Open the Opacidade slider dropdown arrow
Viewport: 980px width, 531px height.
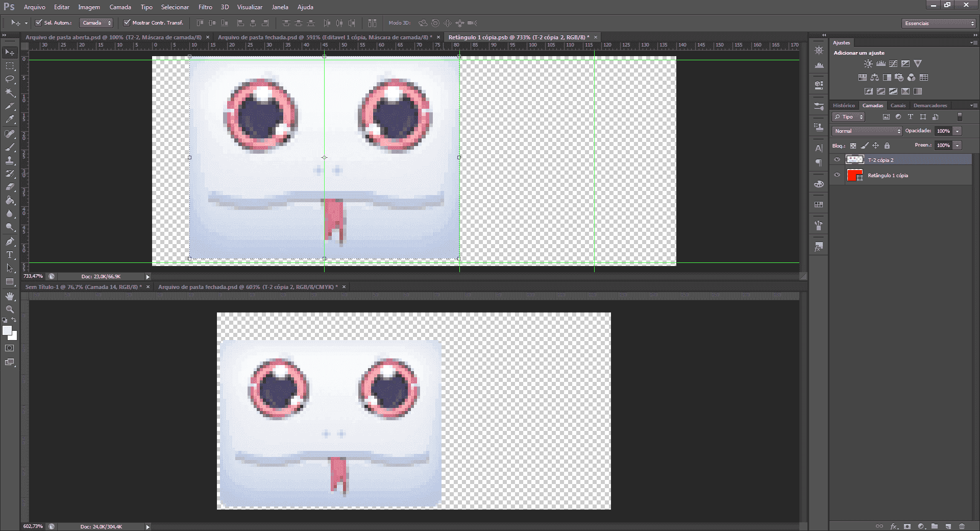coord(958,131)
